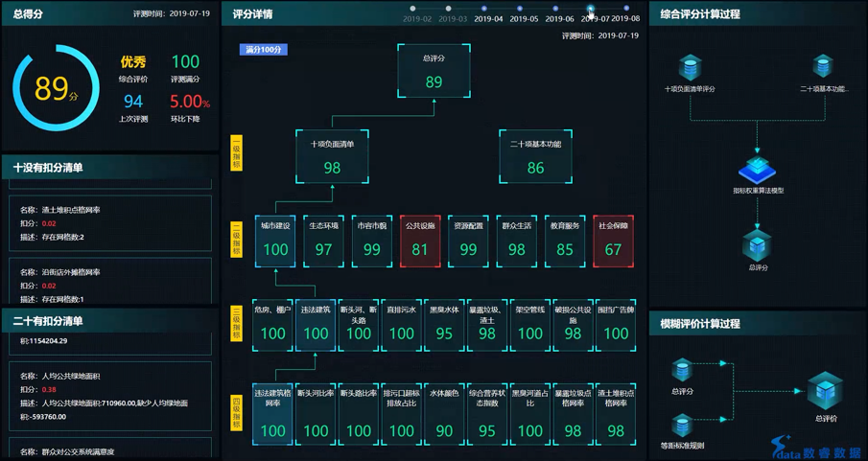Image resolution: width=868 pixels, height=461 pixels.
Task: Select the 城市建设 100 indicator card
Action: click(275, 242)
